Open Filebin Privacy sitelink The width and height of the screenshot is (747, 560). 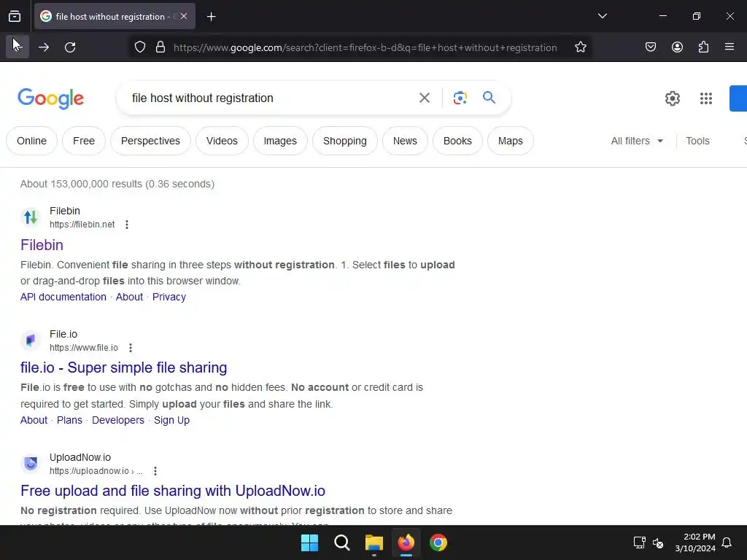(x=169, y=297)
